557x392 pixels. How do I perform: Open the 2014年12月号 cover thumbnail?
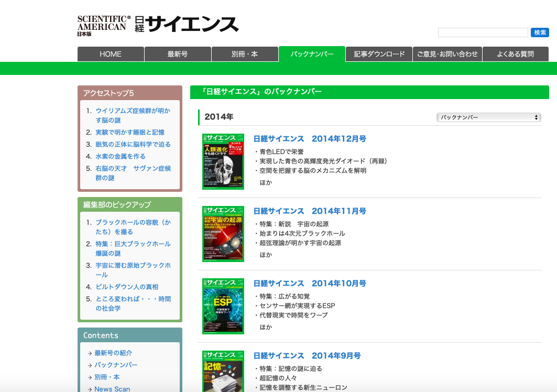click(223, 162)
